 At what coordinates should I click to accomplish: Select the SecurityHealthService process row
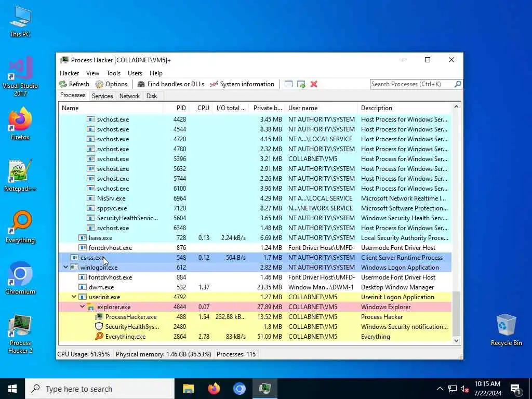[x=255, y=218]
